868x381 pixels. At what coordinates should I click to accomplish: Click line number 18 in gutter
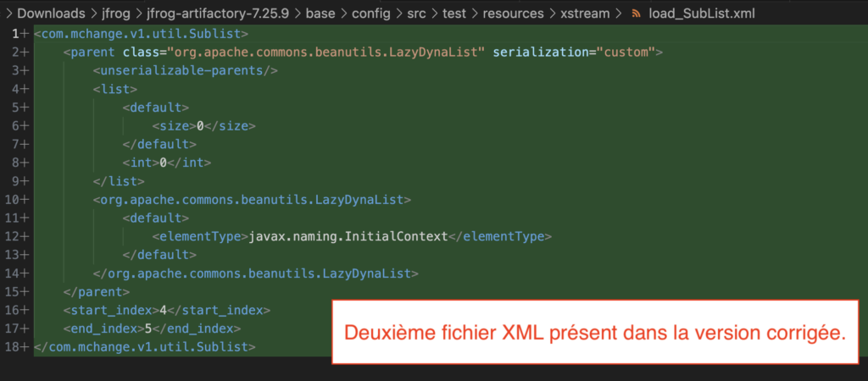click(x=14, y=347)
